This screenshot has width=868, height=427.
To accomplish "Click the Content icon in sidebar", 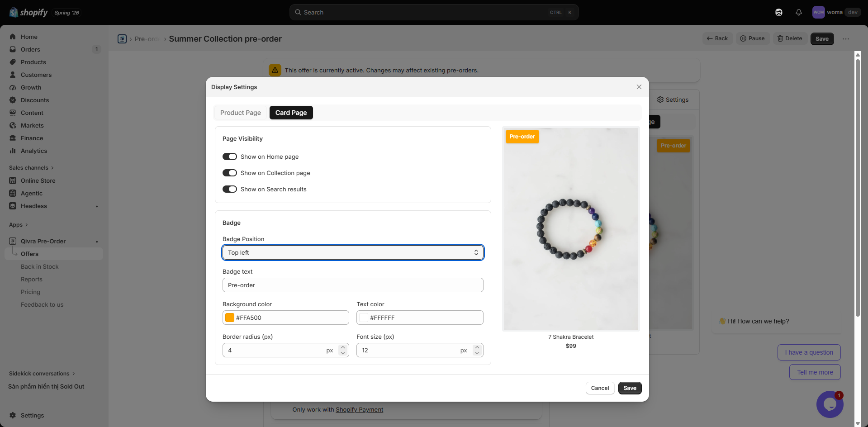I will coord(13,113).
